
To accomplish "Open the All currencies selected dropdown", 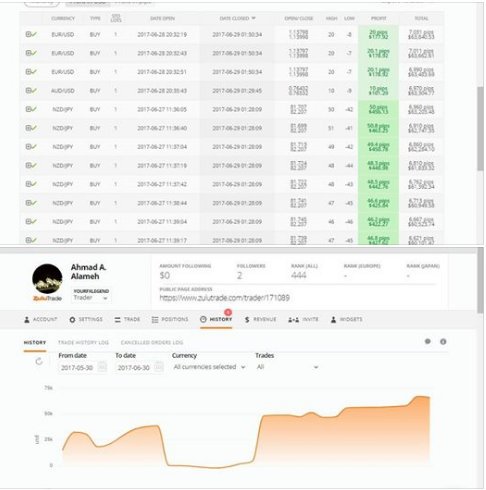I will click(x=209, y=367).
